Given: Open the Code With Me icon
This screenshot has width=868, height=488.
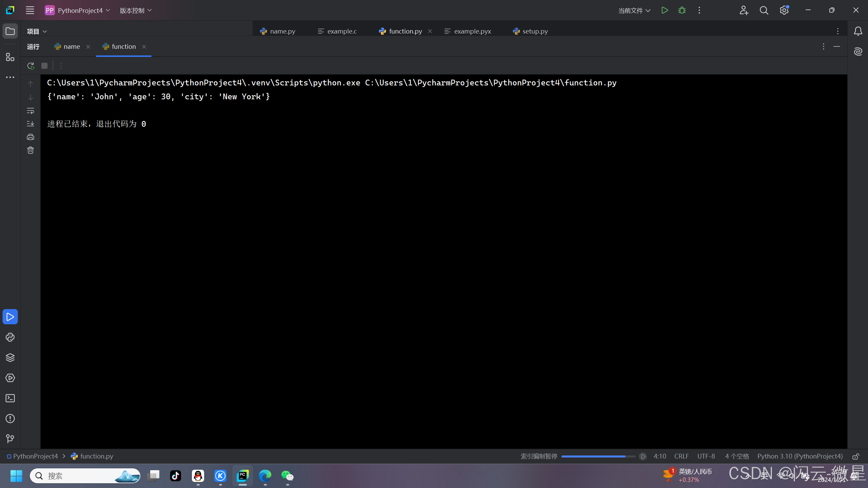Looking at the screenshot, I should coord(744,10).
